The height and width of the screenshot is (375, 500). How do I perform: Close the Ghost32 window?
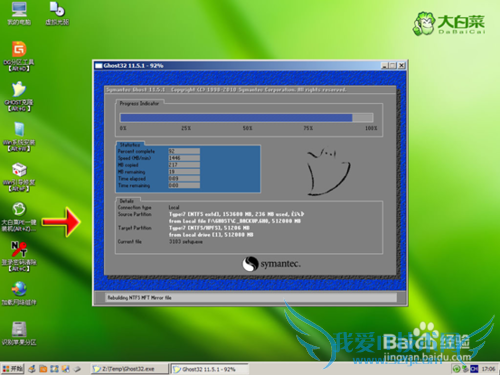pyautogui.click(x=402, y=66)
